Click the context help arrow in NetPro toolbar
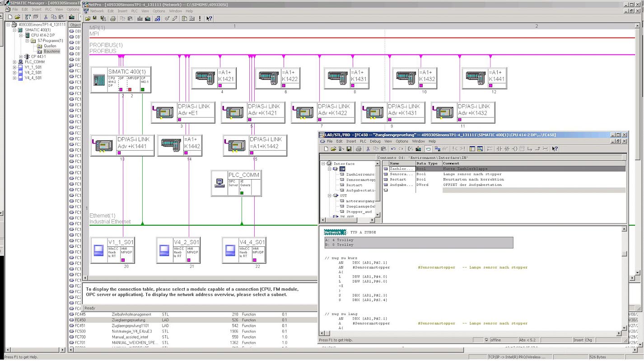The width and height of the screenshot is (644, 361). [209, 19]
